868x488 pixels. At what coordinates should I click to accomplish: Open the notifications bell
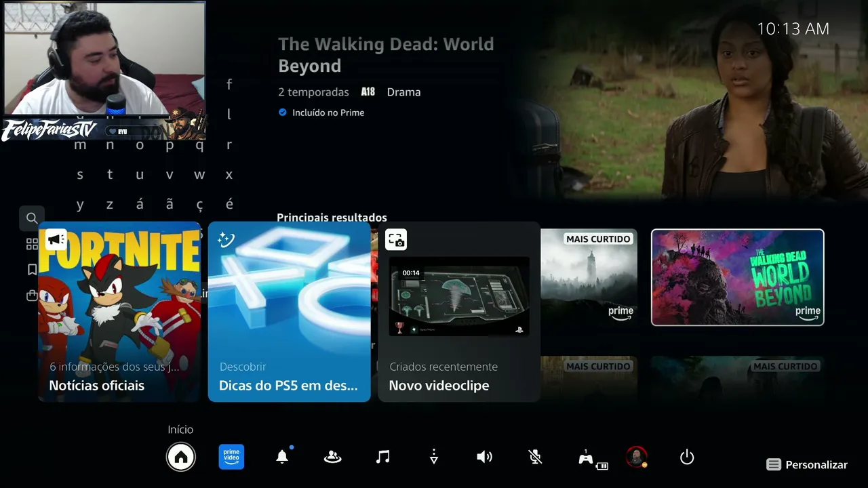[x=282, y=457]
